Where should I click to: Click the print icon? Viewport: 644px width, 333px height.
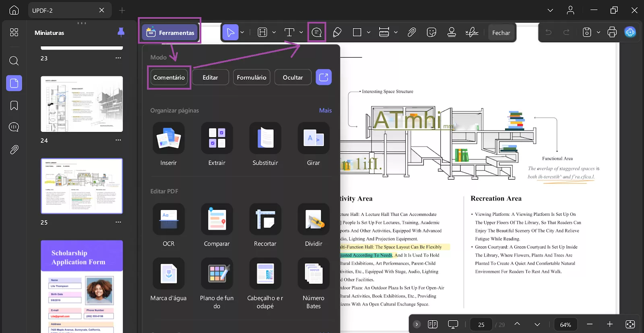612,32
